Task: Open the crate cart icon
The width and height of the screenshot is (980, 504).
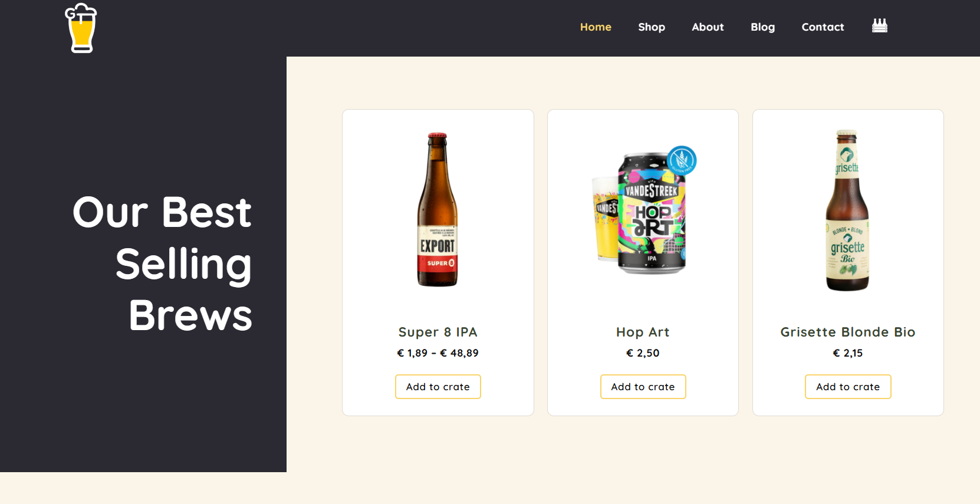Action: (x=879, y=26)
